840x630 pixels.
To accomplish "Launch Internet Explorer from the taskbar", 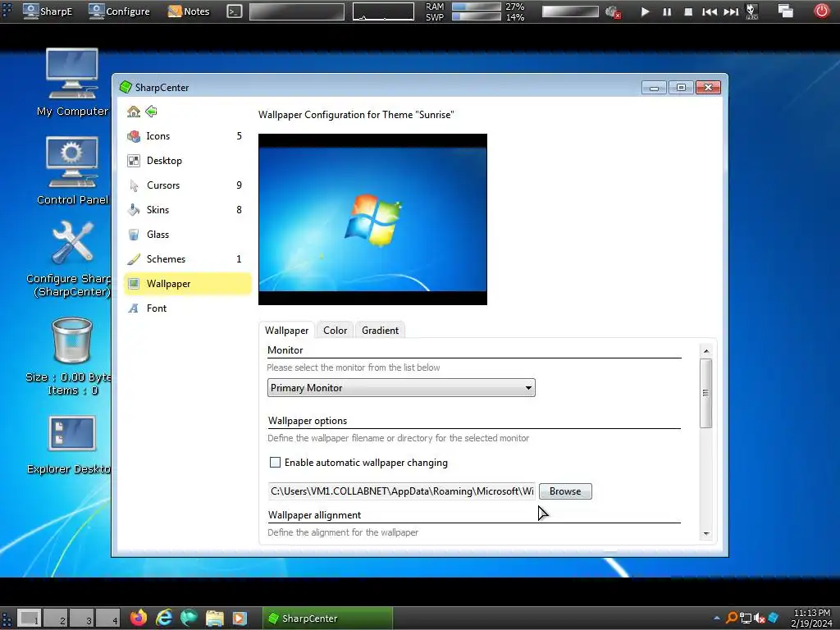I will click(164, 619).
